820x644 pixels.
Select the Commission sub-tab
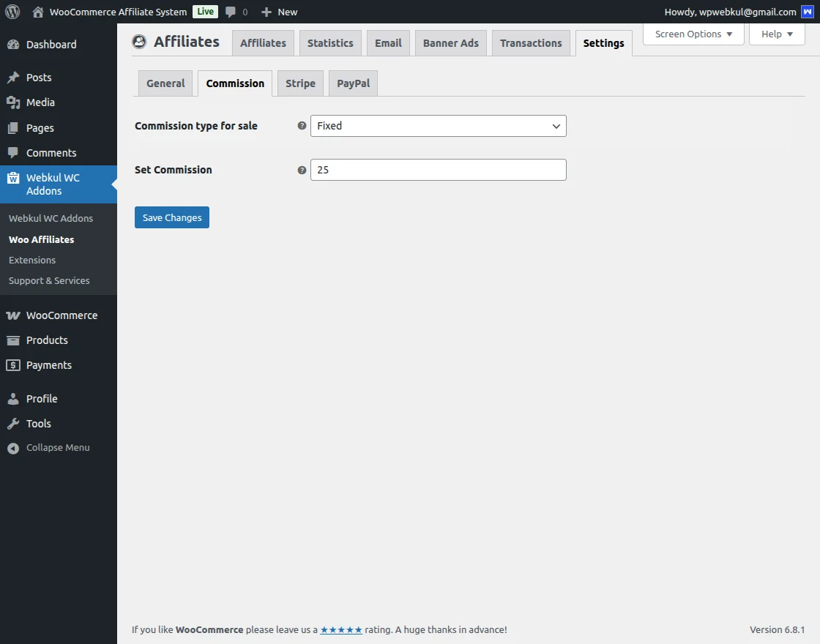point(235,83)
